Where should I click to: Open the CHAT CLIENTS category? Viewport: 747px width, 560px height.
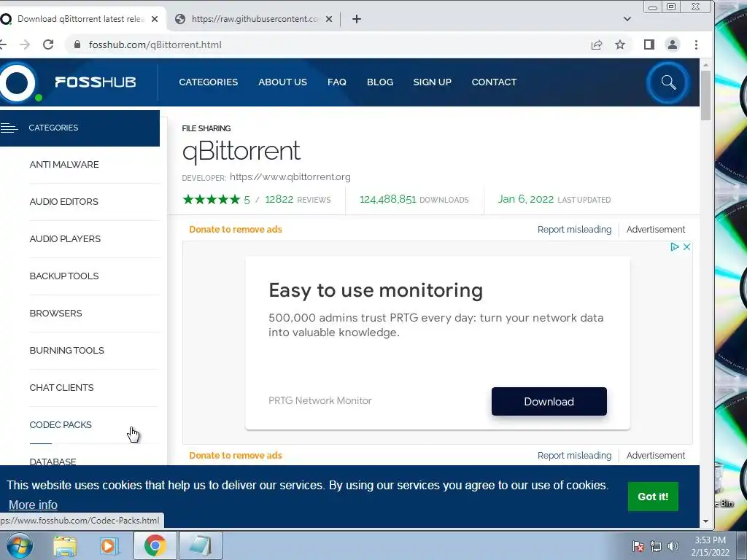point(61,388)
